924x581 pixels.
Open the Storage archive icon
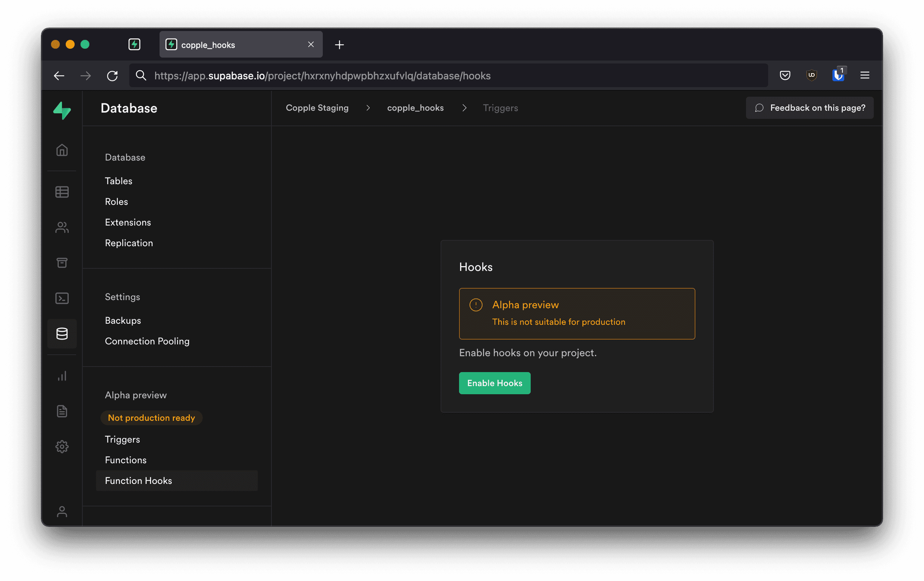tap(62, 263)
